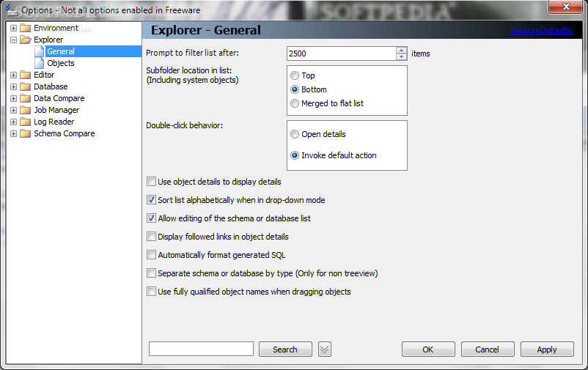Expand the Environment tree node
This screenshot has width=588, height=370.
pos(13,28)
